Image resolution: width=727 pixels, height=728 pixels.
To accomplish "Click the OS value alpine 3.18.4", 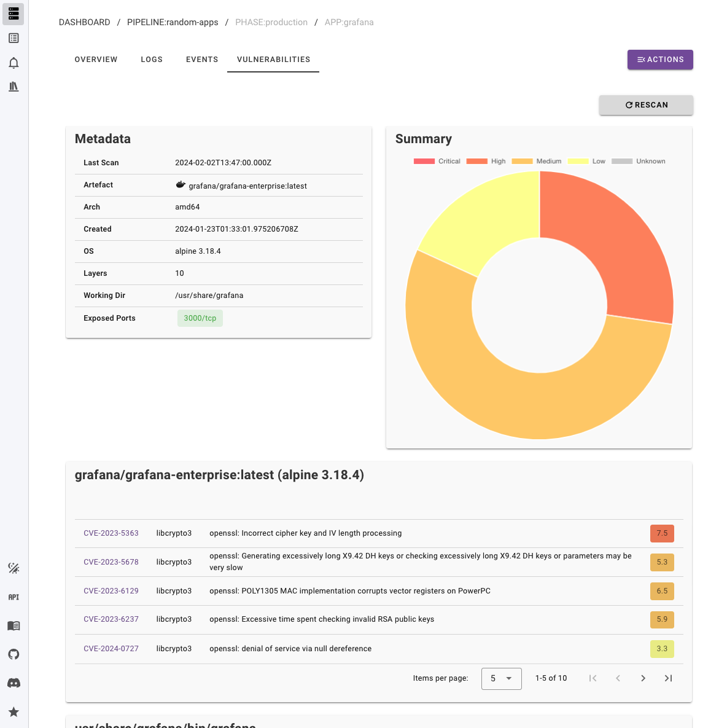I will coord(198,251).
